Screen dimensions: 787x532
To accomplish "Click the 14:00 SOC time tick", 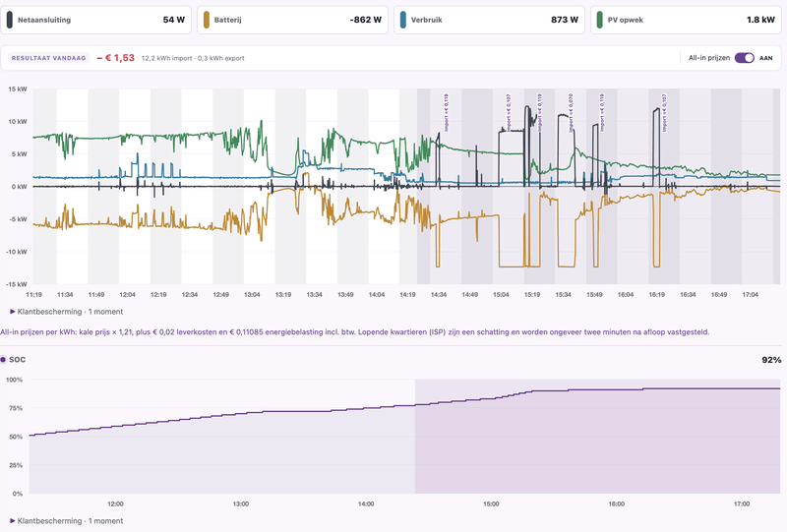I will point(366,503).
